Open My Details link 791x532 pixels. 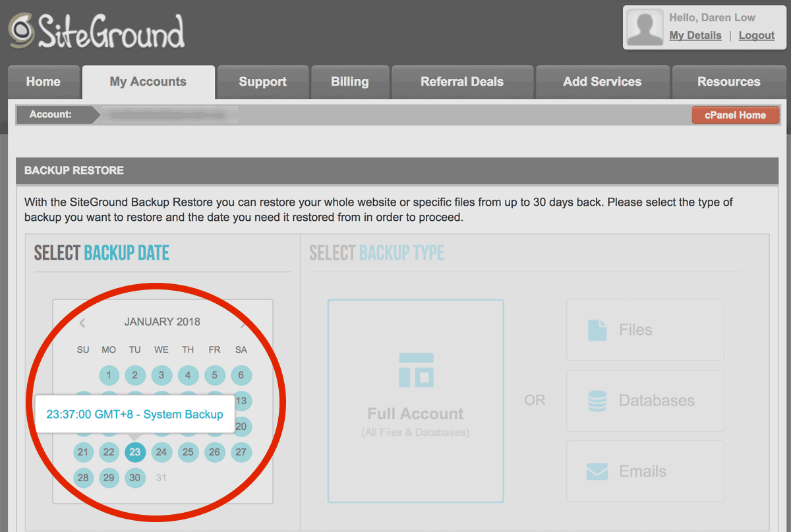[695, 36]
